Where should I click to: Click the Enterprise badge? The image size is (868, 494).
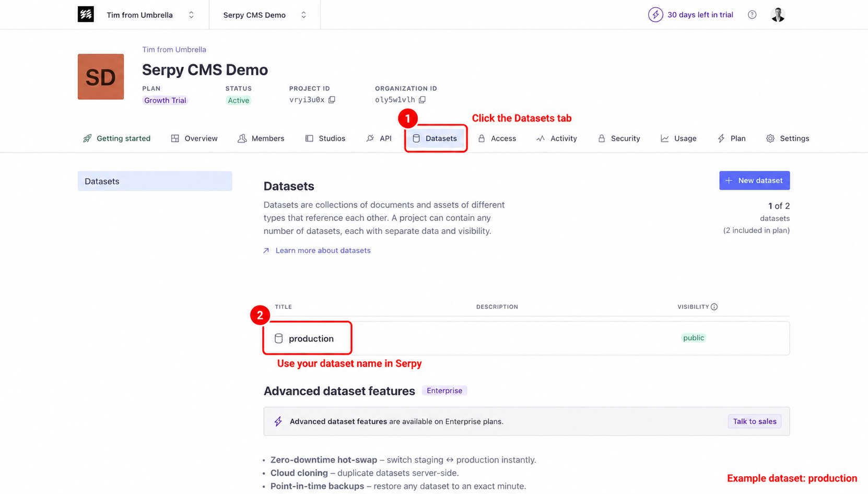[x=444, y=391]
